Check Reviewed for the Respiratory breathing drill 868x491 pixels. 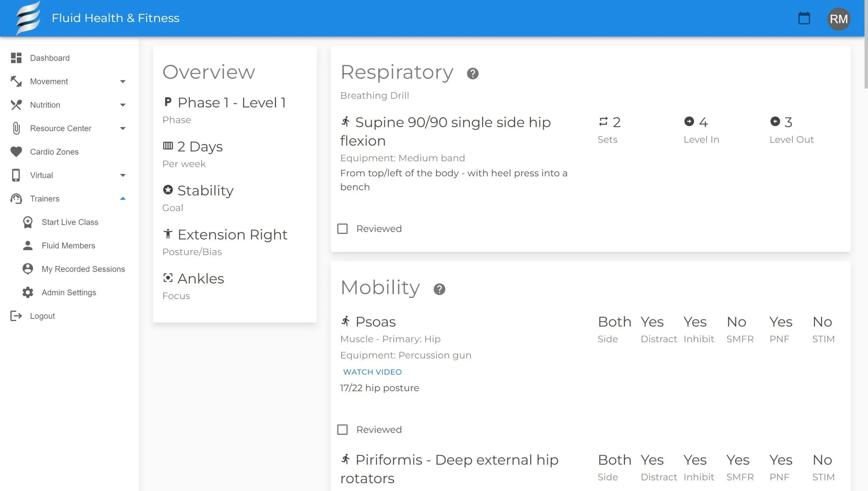342,229
